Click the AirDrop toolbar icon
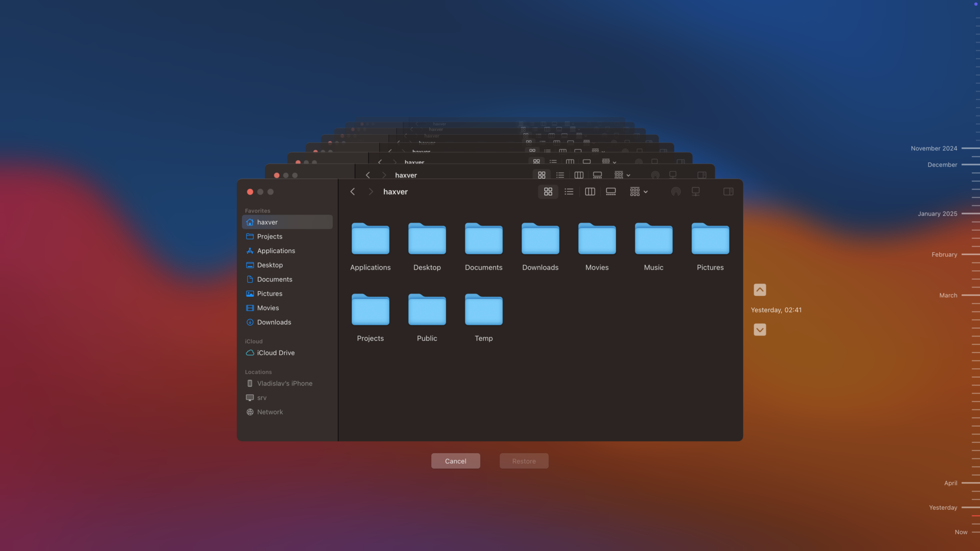 [676, 192]
